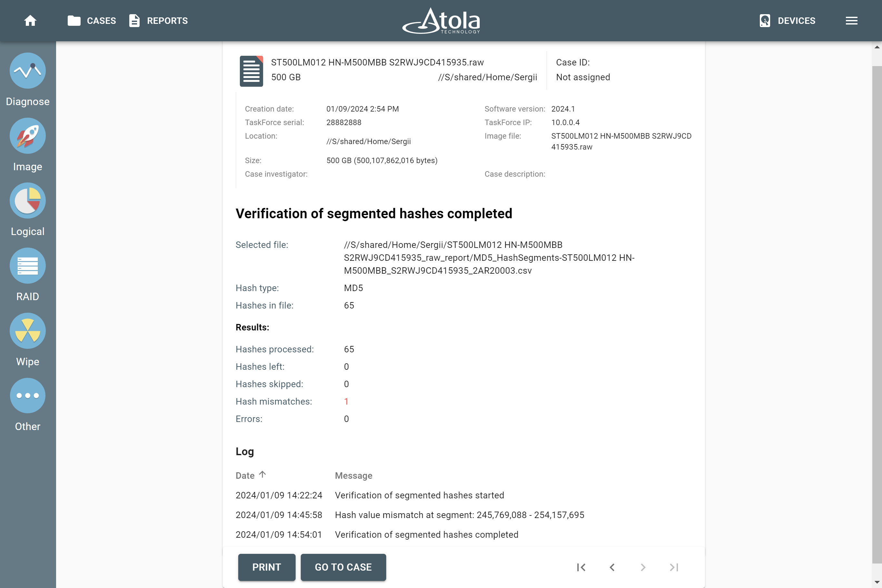882x588 pixels.
Task: Click the software version 2024.1
Action: click(x=563, y=109)
